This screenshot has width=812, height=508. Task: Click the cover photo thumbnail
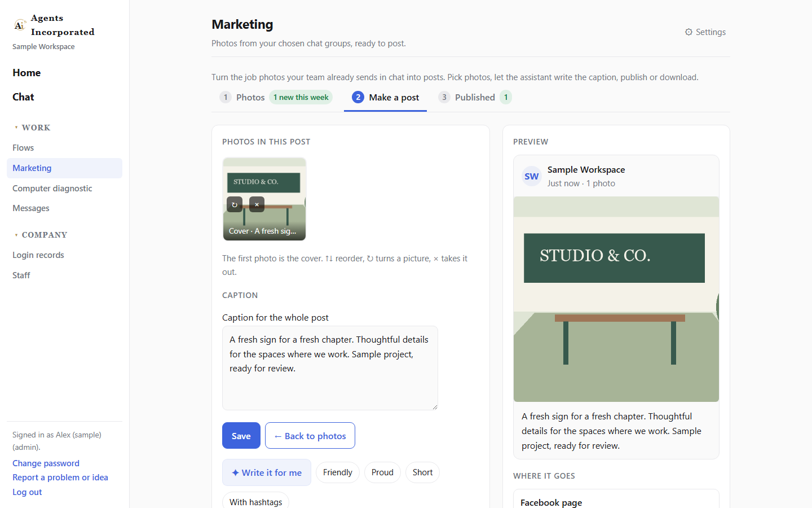264,199
